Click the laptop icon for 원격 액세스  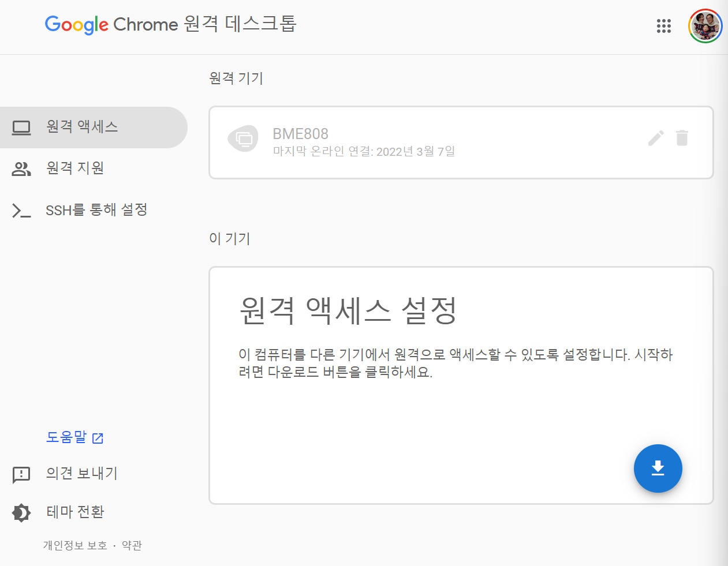point(21,128)
